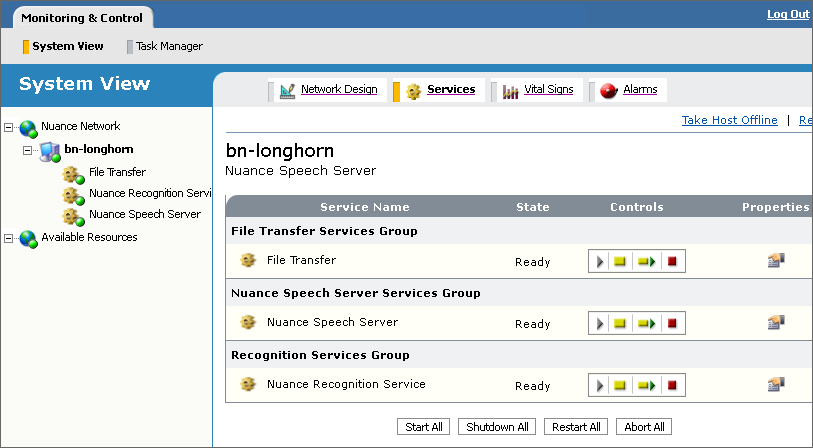The width and height of the screenshot is (813, 448).
Task: Open the Vital Signs tab
Action: pos(548,90)
